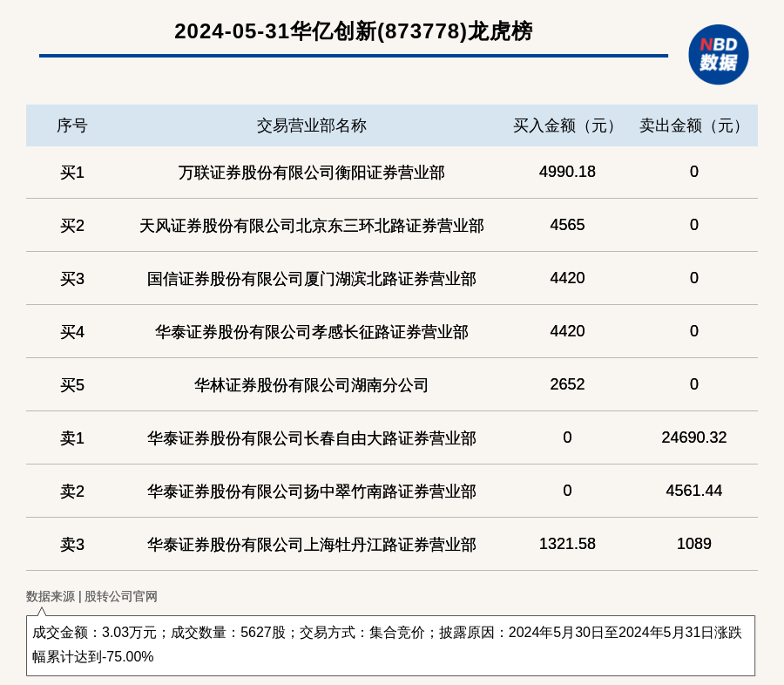784x685 pixels.
Task: Select 国信证券厦门湖滨北路证券营业部 entry
Action: click(x=312, y=279)
